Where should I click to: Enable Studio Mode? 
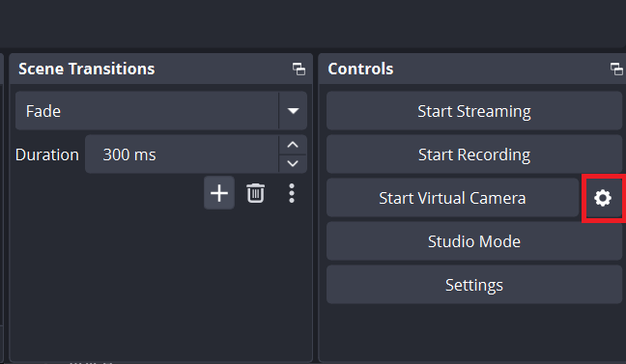[474, 241]
